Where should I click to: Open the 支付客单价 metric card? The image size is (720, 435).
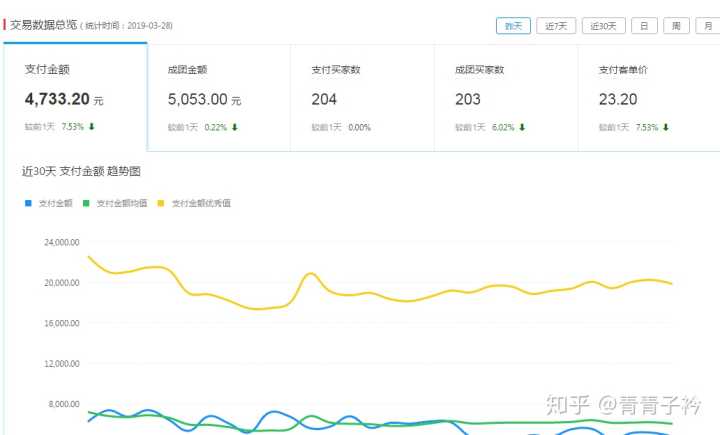tap(649, 97)
